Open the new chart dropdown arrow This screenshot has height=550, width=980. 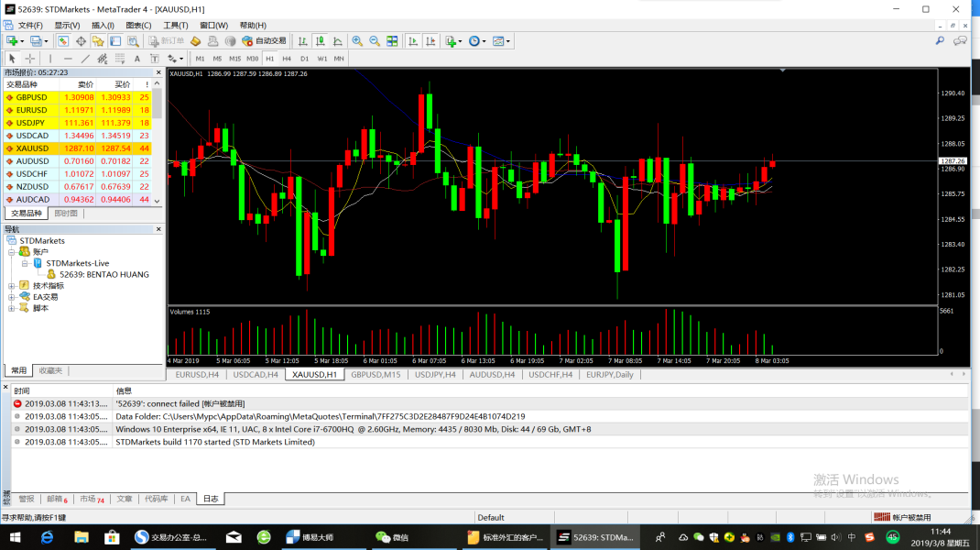tap(21, 41)
